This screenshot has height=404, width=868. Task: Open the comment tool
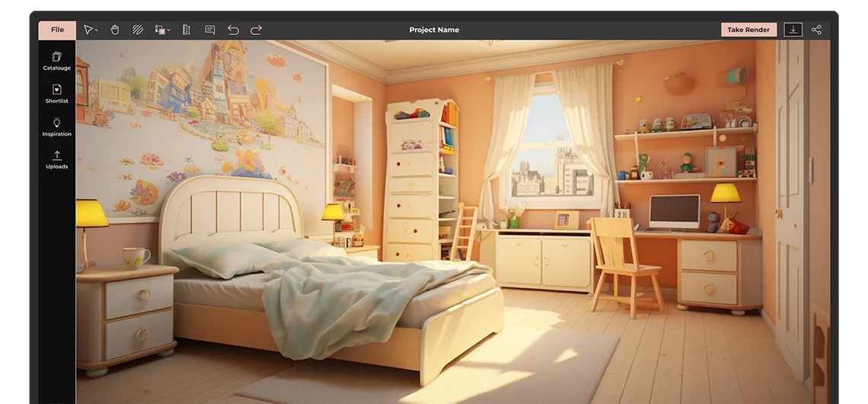[x=210, y=30]
